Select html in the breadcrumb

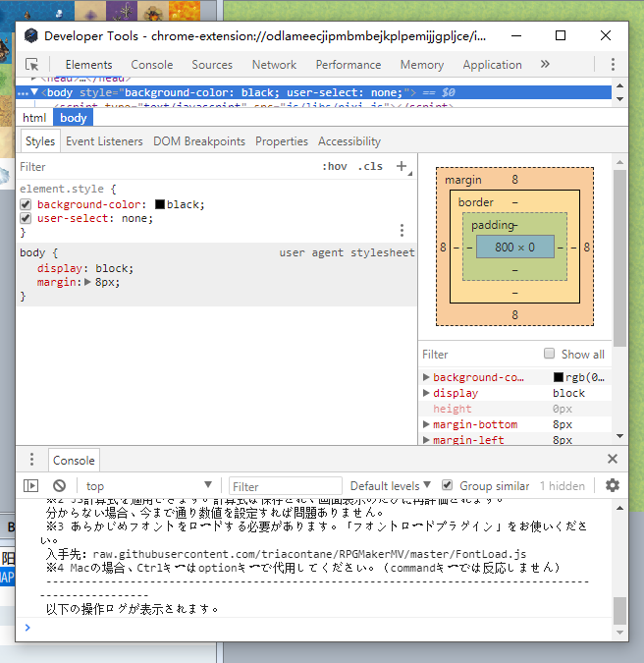(x=34, y=118)
